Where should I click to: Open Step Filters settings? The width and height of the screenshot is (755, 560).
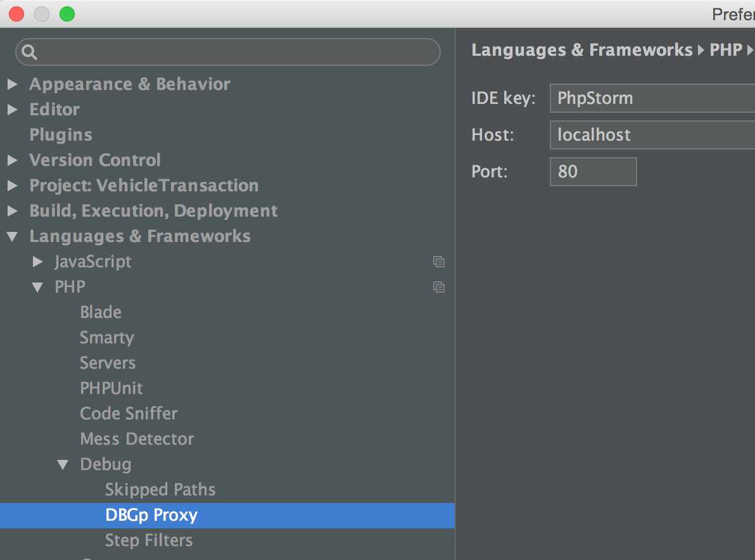point(149,540)
